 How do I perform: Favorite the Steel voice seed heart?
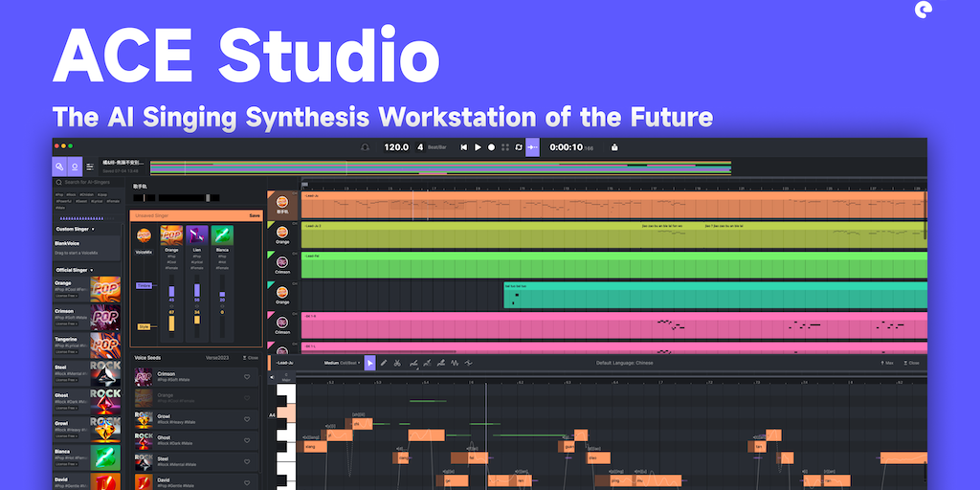[x=247, y=462]
